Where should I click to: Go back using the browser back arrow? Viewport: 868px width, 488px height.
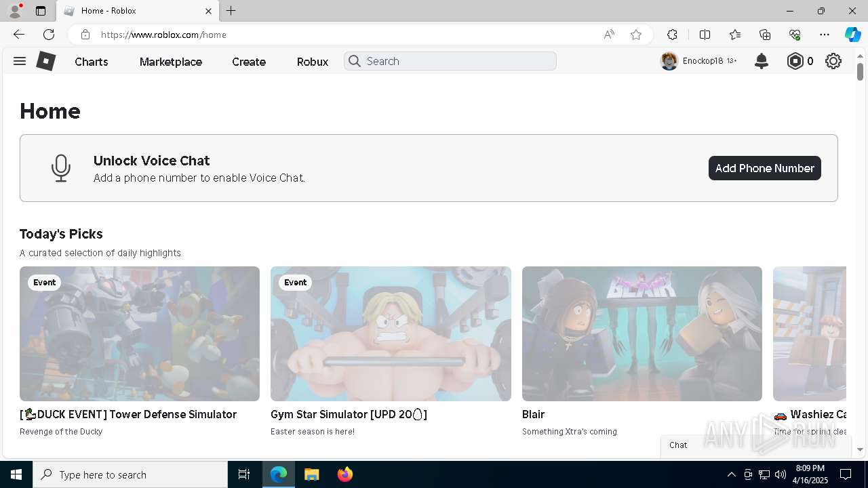(19, 35)
